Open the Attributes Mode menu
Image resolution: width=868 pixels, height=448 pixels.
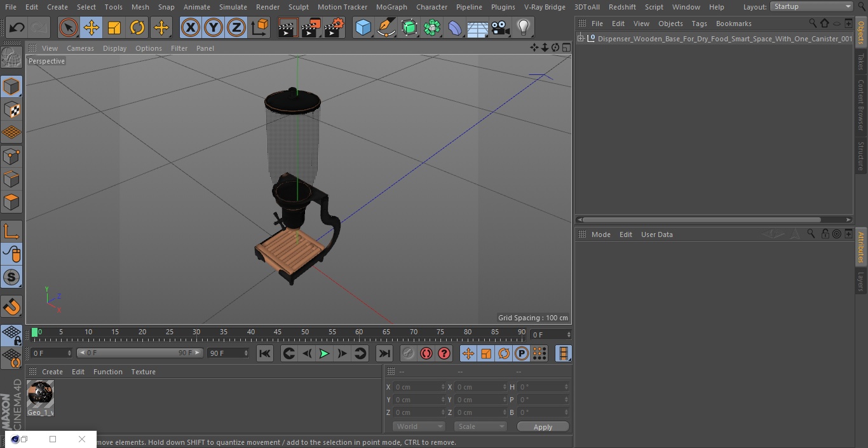pos(600,234)
